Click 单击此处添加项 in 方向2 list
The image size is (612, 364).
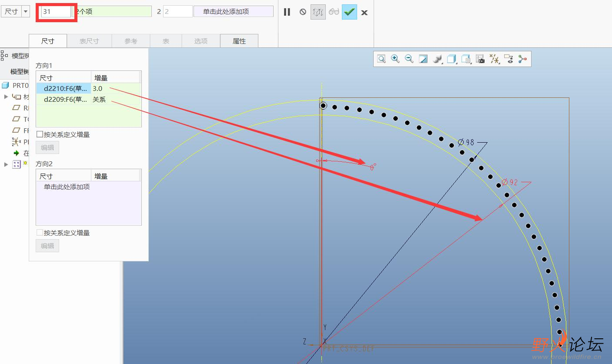pos(67,187)
